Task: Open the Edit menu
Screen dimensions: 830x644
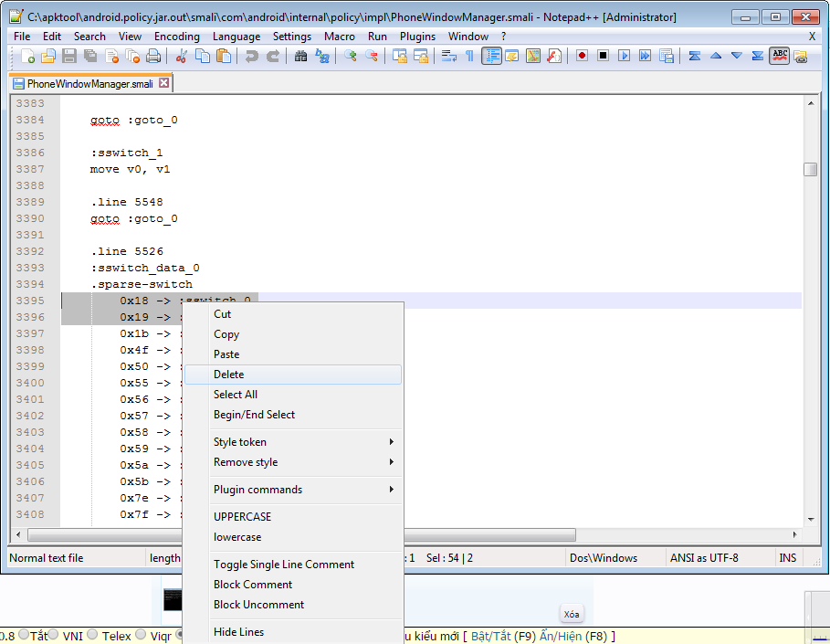Action: (52, 37)
